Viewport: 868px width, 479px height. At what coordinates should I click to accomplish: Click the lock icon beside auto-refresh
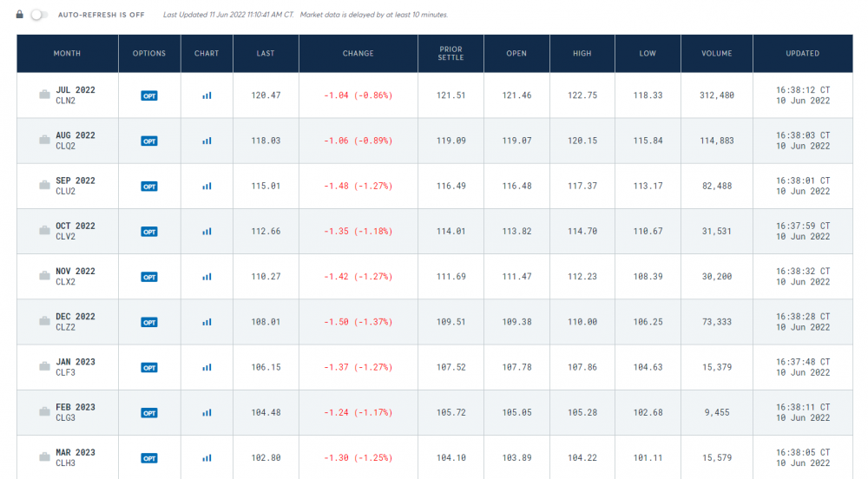tap(20, 15)
